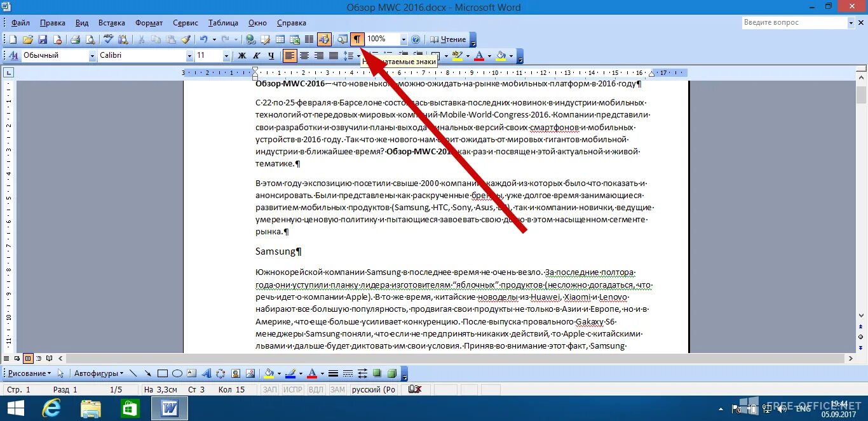Print the document using the printer icon

tap(75, 39)
